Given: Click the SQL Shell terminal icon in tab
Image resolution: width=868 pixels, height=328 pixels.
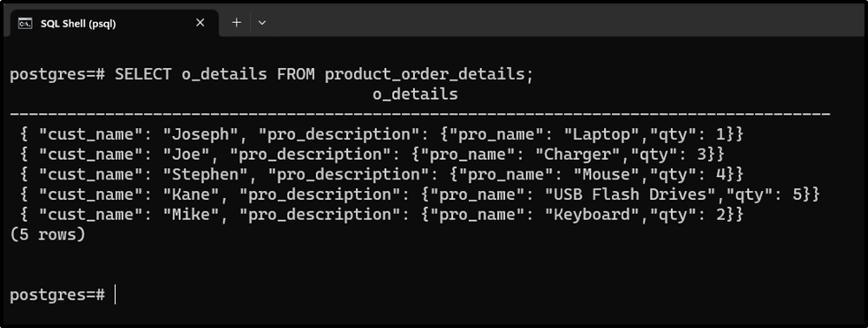Looking at the screenshot, I should 25,23.
